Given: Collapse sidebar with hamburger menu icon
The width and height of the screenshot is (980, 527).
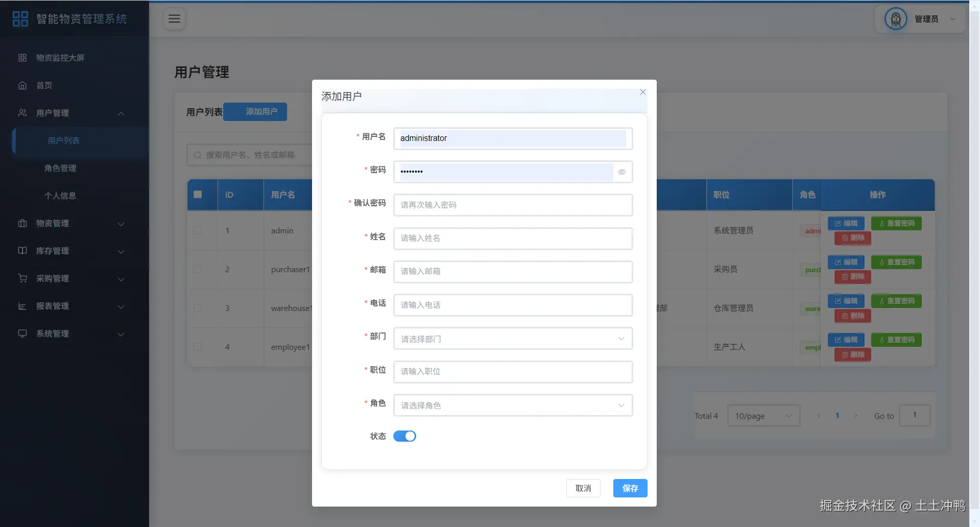Looking at the screenshot, I should (x=175, y=19).
